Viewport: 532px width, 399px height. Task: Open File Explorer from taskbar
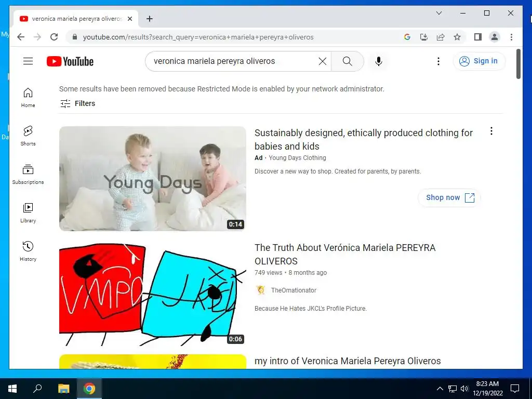point(63,389)
